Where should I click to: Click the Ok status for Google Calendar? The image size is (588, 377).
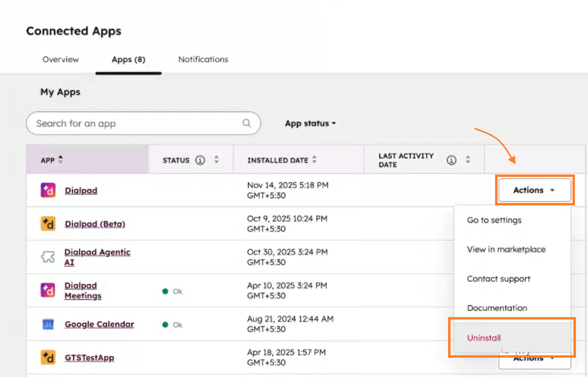pos(172,325)
